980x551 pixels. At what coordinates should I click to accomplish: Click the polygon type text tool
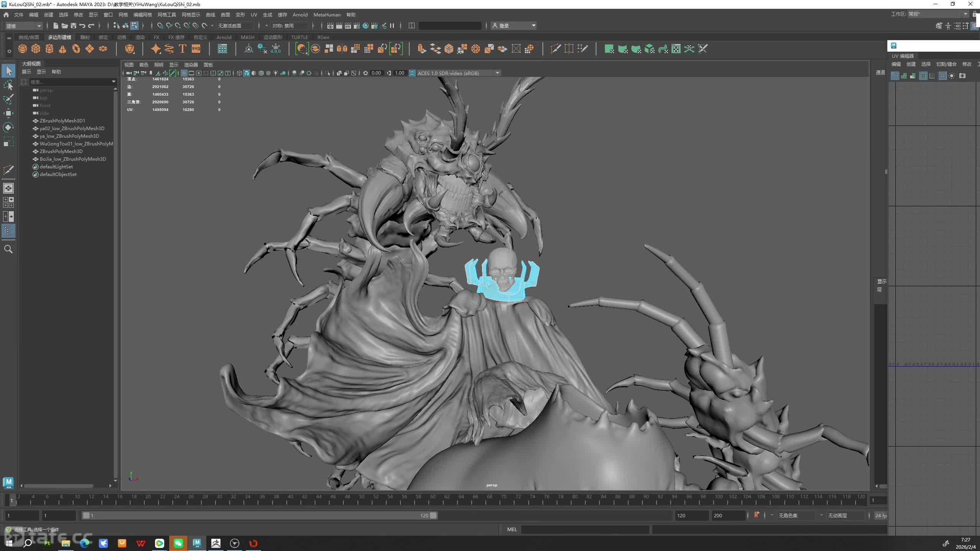point(183,49)
